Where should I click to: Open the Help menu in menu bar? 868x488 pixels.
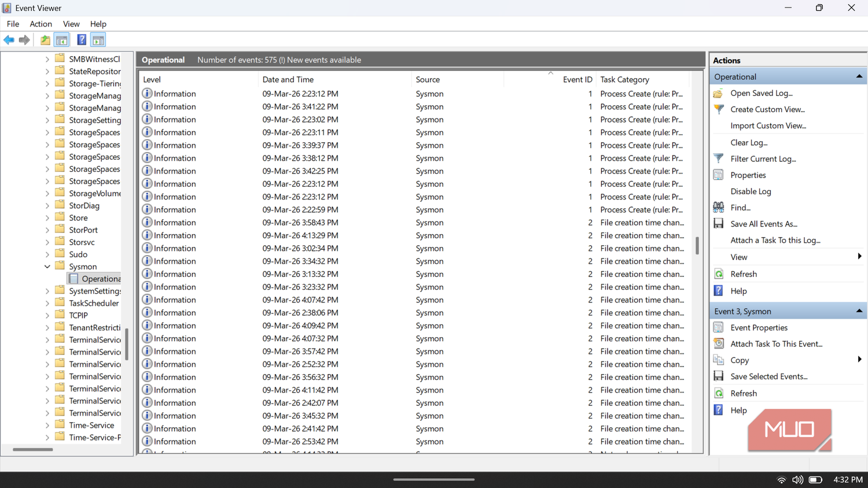pos(98,24)
